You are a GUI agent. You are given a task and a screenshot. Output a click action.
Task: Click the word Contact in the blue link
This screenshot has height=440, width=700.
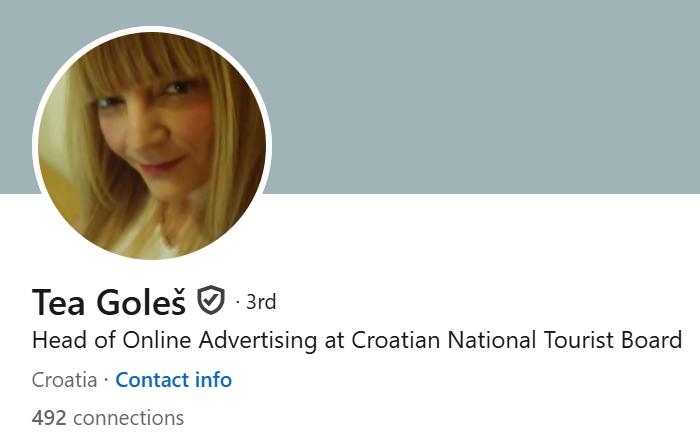(152, 380)
